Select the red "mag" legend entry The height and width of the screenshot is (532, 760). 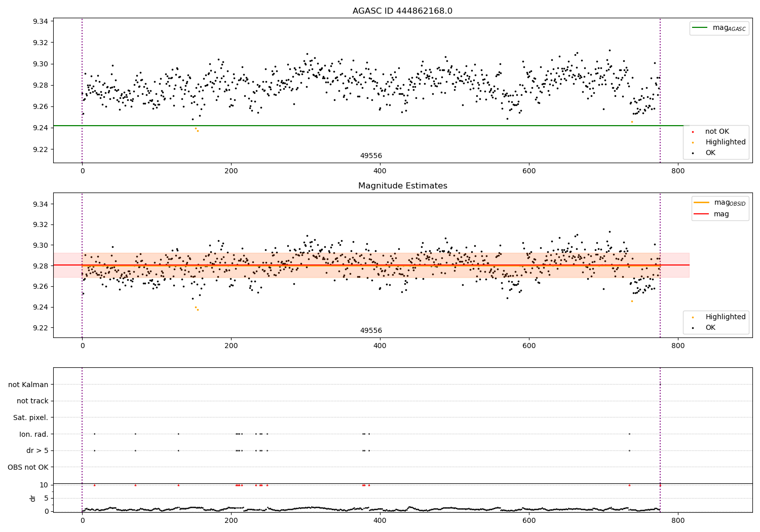point(712,214)
